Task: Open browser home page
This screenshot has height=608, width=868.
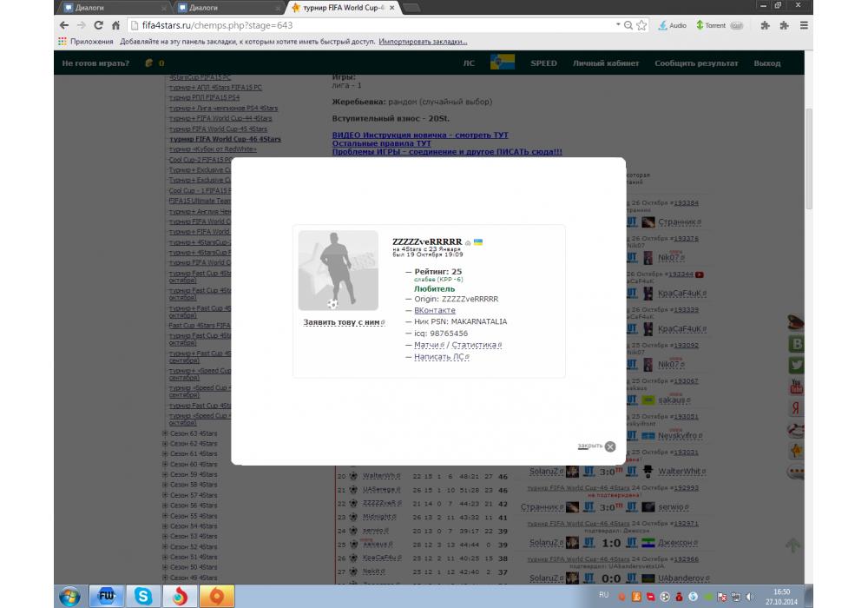Action: point(115,25)
